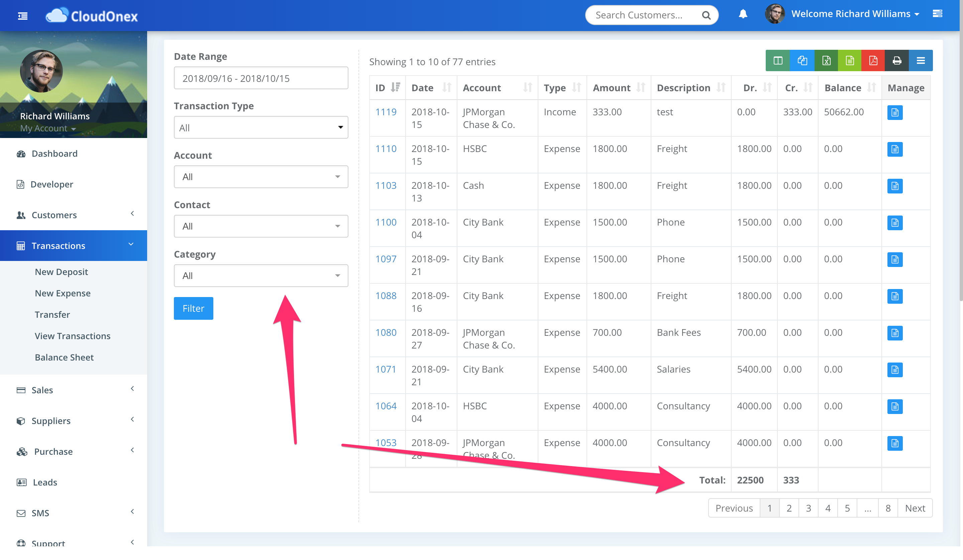Sort table by ID column
The width and height of the screenshot is (963, 560).
[x=388, y=88]
